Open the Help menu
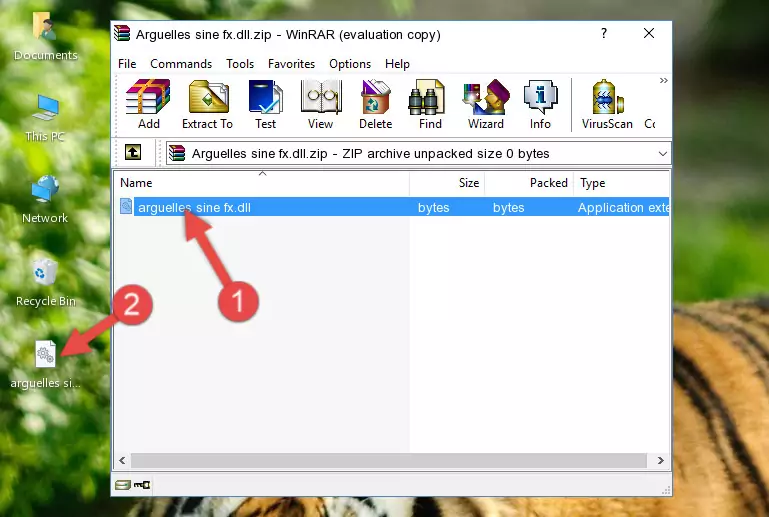The width and height of the screenshot is (769, 517). coord(397,64)
